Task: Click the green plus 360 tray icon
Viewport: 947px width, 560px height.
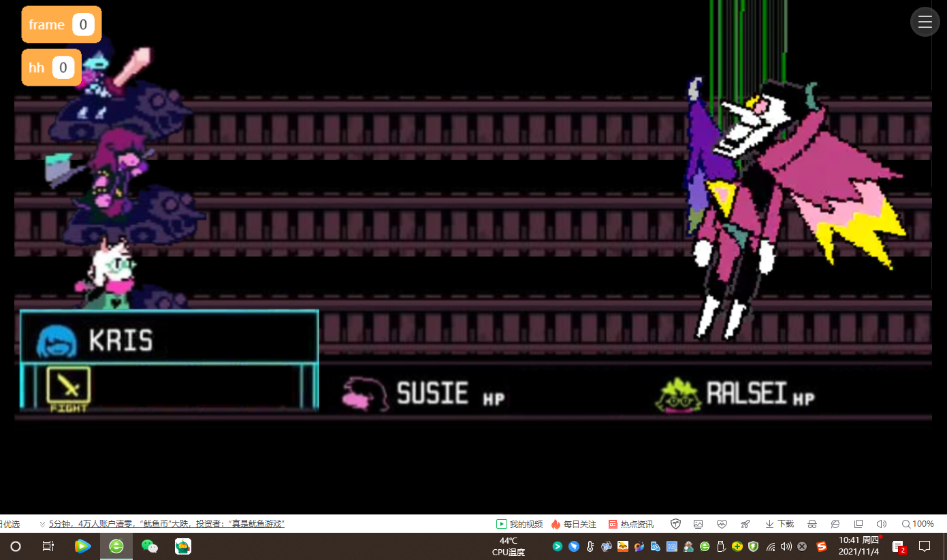Action: 737,546
